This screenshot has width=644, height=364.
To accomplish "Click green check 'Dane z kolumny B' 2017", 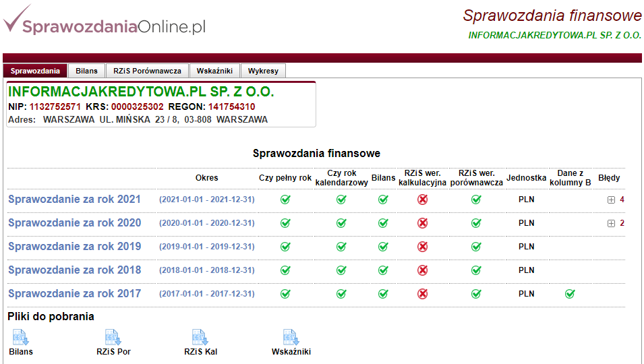I will click(x=570, y=294).
